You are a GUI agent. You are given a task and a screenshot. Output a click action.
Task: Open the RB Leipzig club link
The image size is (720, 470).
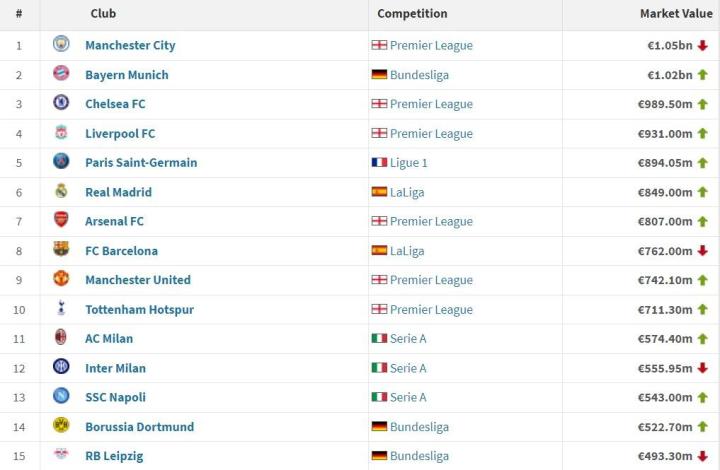click(114, 456)
